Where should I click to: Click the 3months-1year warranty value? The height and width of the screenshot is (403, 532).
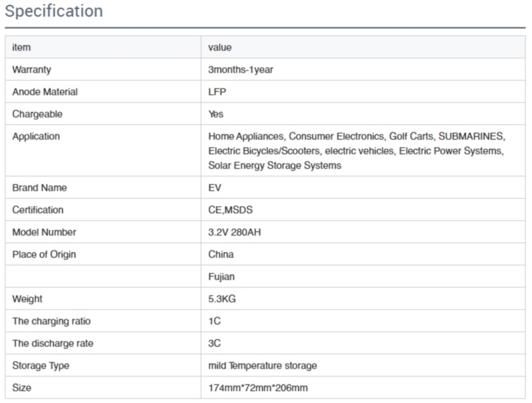pyautogui.click(x=240, y=70)
